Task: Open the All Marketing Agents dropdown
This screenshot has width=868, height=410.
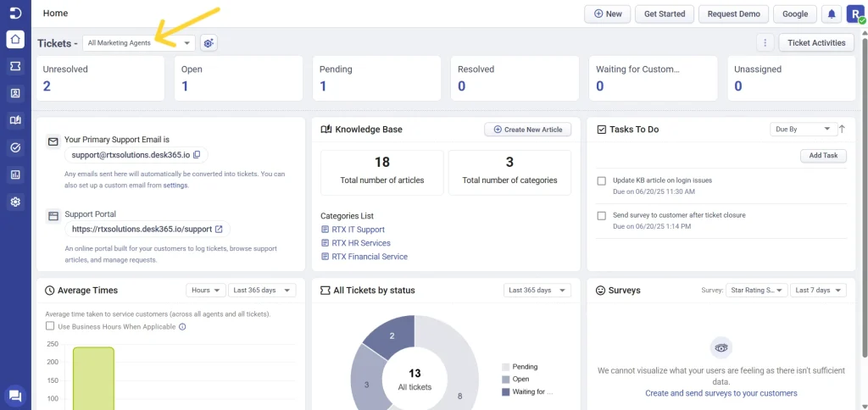Action: [139, 42]
